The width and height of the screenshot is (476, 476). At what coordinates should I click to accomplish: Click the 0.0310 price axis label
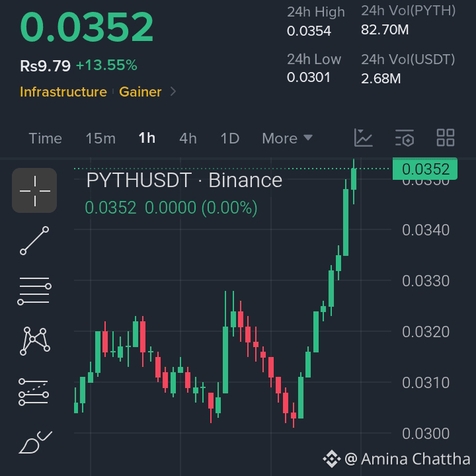426,383
